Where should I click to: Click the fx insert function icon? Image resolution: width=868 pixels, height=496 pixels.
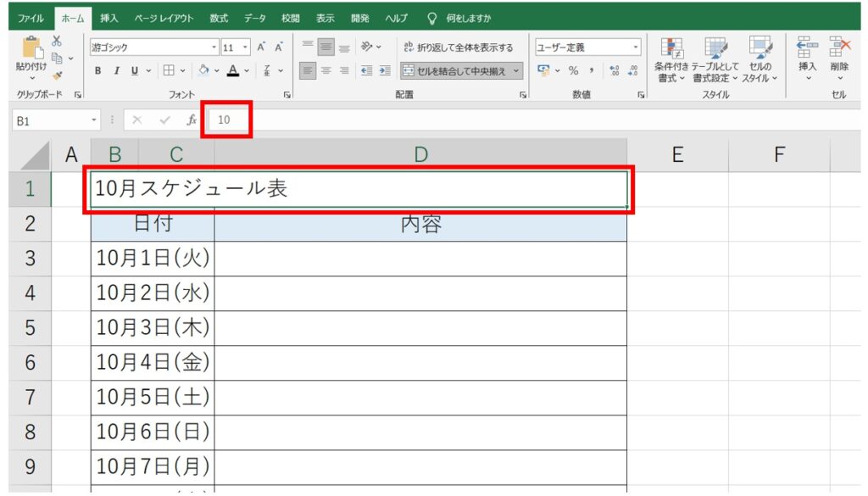point(192,120)
